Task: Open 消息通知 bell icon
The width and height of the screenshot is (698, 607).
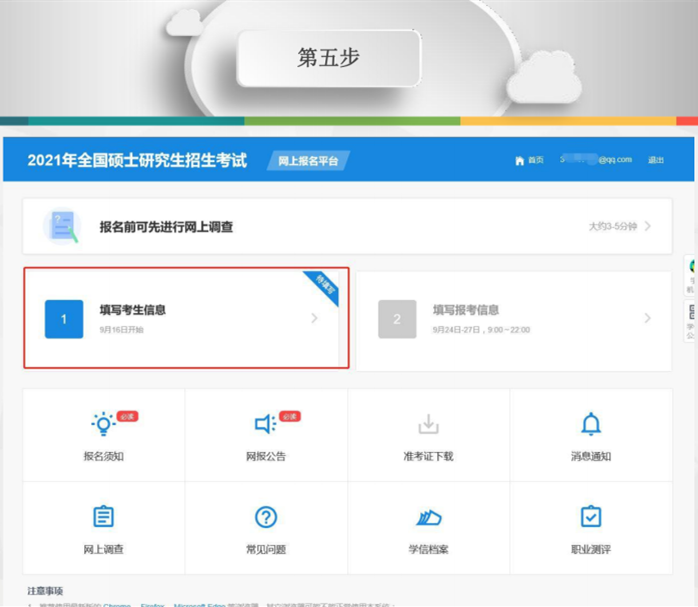Action: [x=591, y=424]
